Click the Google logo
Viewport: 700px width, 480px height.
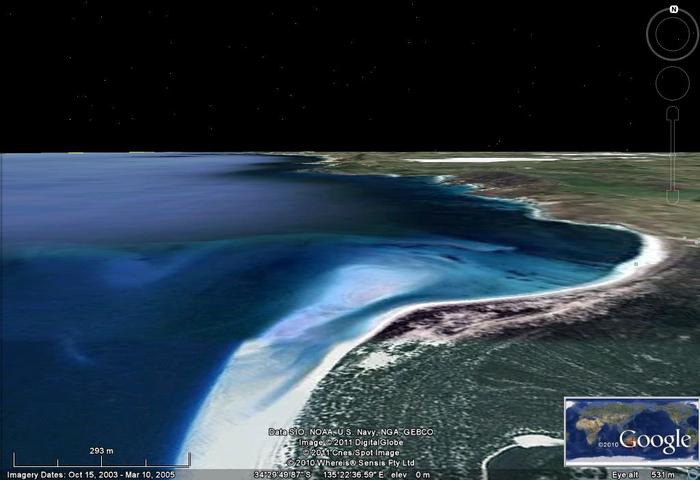tap(655, 440)
